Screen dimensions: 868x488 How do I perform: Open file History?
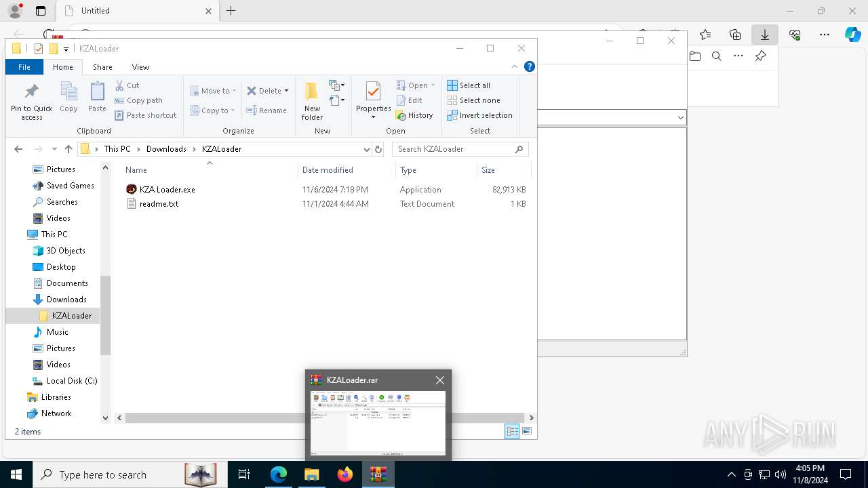click(414, 115)
